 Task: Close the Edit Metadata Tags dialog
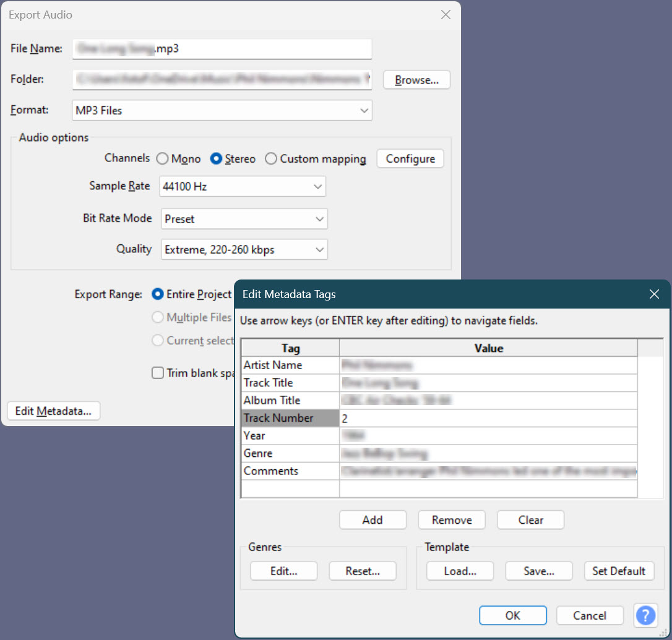pos(654,294)
